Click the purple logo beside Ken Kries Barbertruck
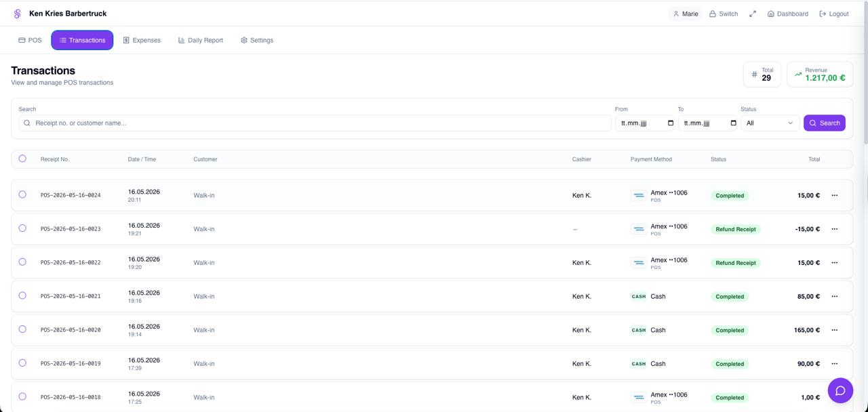 point(18,14)
